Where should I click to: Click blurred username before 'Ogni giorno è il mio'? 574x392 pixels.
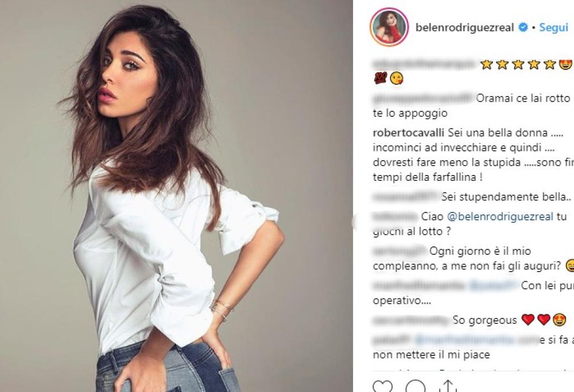400,251
